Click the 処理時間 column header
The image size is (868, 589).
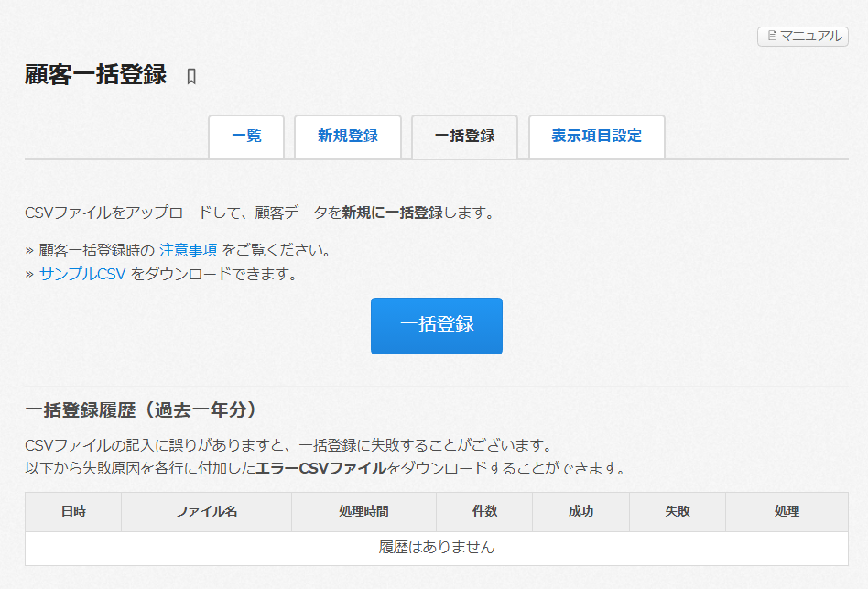(x=363, y=511)
